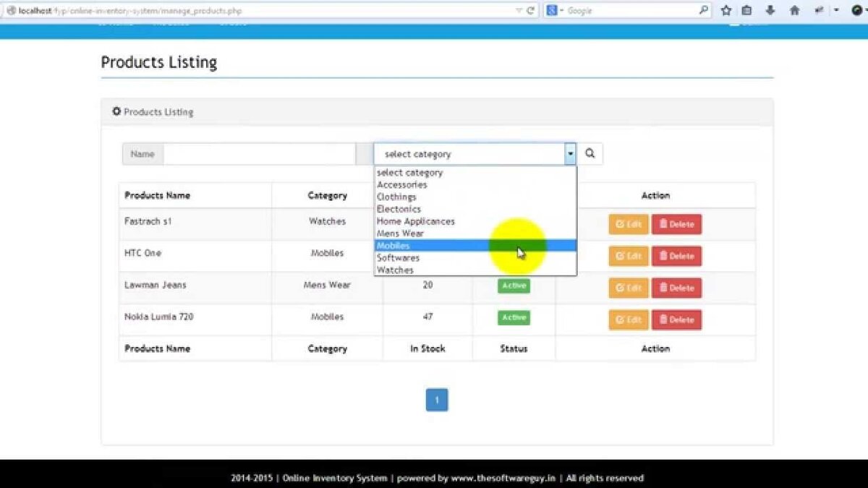This screenshot has width=868, height=488.
Task: Click the Nokia Lumia 720 product name
Action: [159, 317]
